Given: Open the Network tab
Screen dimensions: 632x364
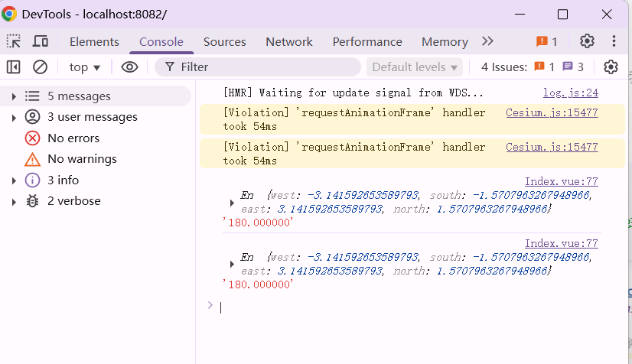Looking at the screenshot, I should click(x=289, y=41).
